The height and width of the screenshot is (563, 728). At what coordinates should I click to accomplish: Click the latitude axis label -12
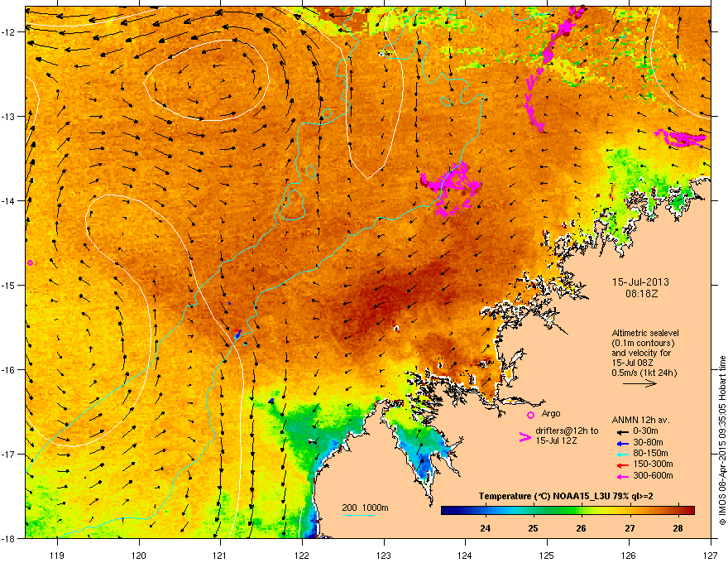[8, 32]
